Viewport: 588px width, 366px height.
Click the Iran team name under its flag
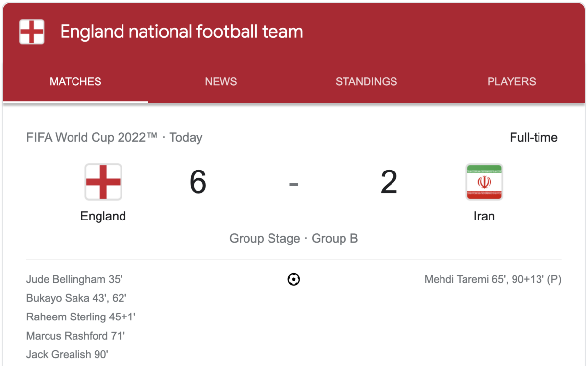[x=484, y=216]
